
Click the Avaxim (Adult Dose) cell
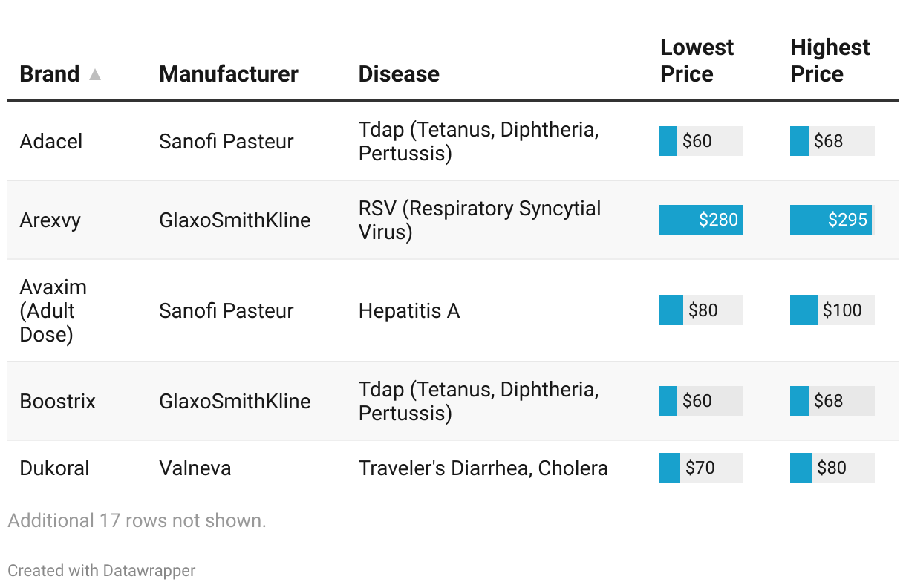[53, 310]
